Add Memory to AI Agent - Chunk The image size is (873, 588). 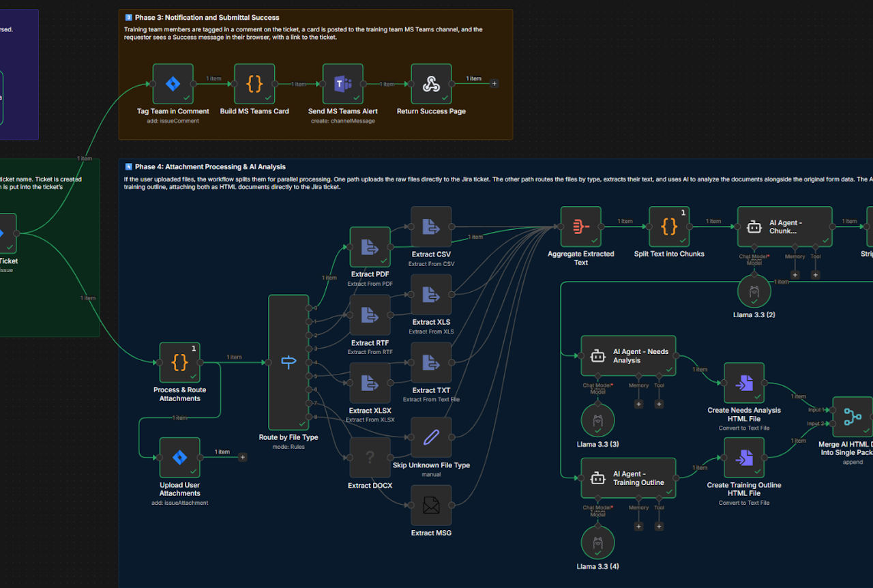tap(795, 275)
